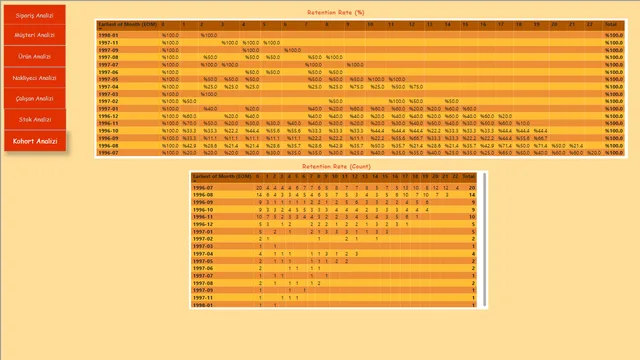
Task: Click the 'Retention Rate (Count)' chart title
Action: click(336, 166)
